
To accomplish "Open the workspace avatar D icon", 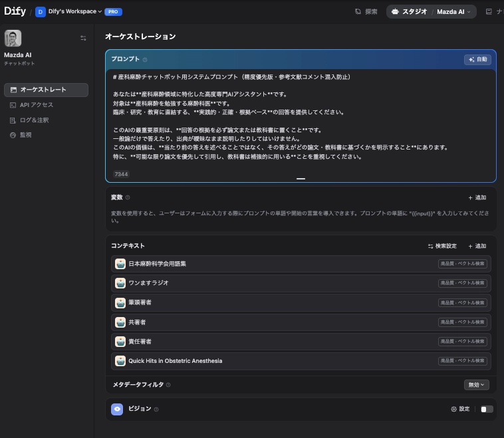I will point(40,12).
